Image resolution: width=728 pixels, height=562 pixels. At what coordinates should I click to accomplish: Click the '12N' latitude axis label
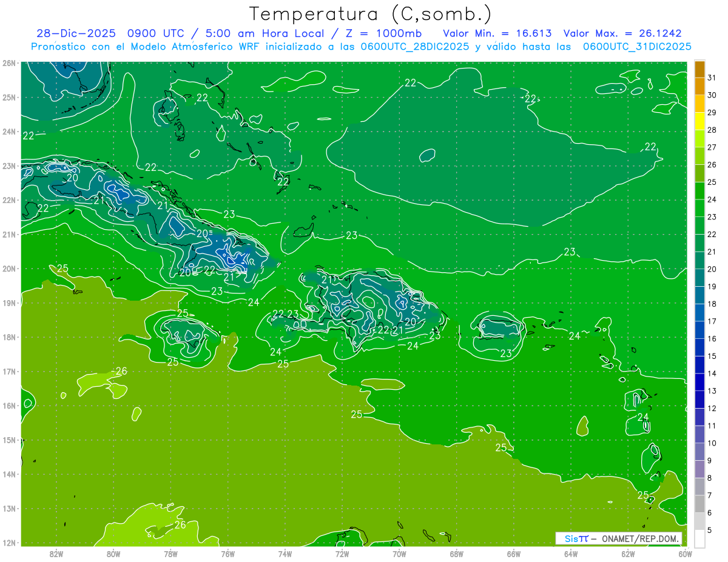[x=8, y=543]
